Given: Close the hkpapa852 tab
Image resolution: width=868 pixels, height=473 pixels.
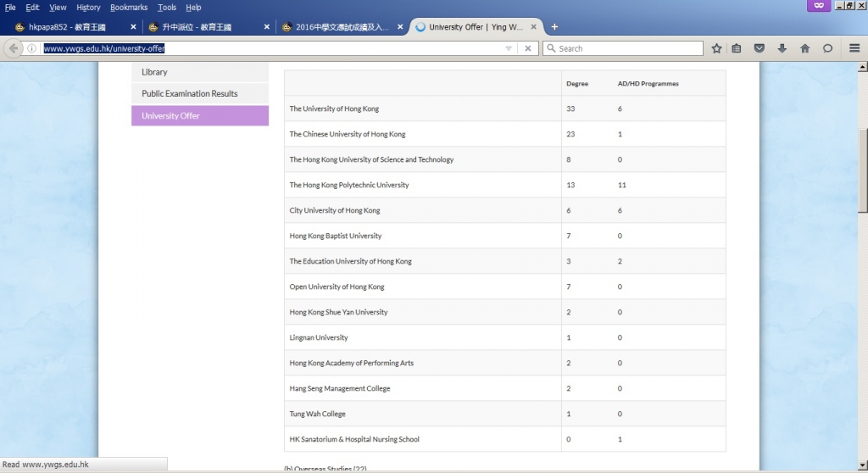Looking at the screenshot, I should [x=133, y=26].
